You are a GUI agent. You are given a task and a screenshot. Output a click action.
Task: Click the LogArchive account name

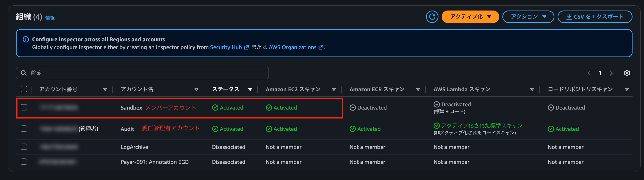134,147
